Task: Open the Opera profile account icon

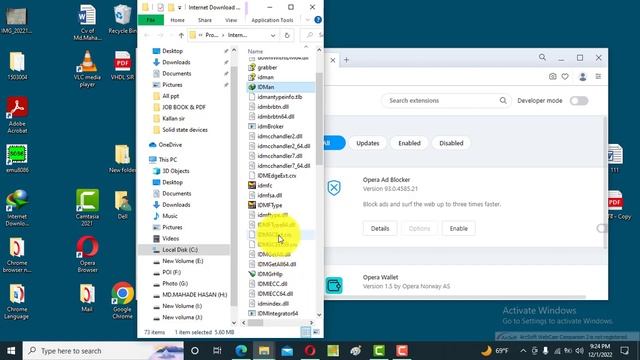Action: pos(582,76)
